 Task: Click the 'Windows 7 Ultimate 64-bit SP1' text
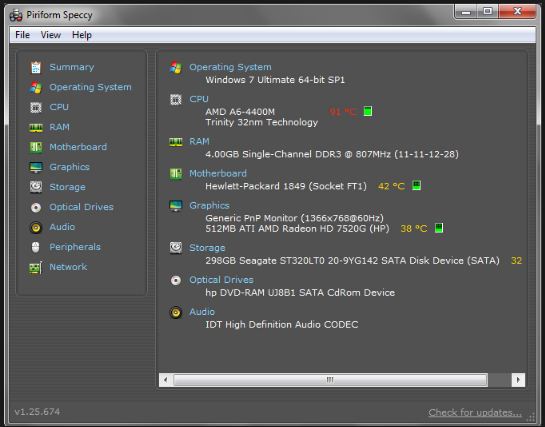(275, 80)
